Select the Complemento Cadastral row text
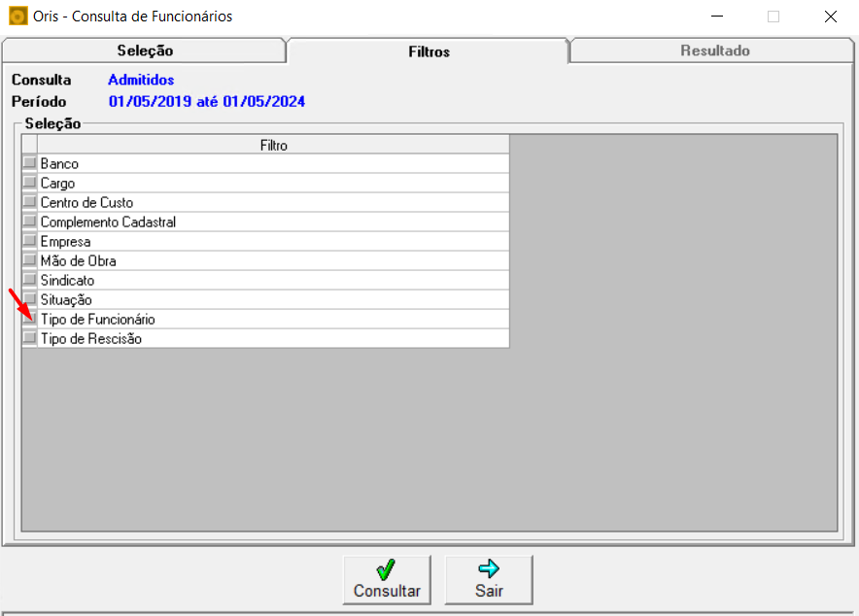This screenshot has width=859, height=616. tap(108, 222)
